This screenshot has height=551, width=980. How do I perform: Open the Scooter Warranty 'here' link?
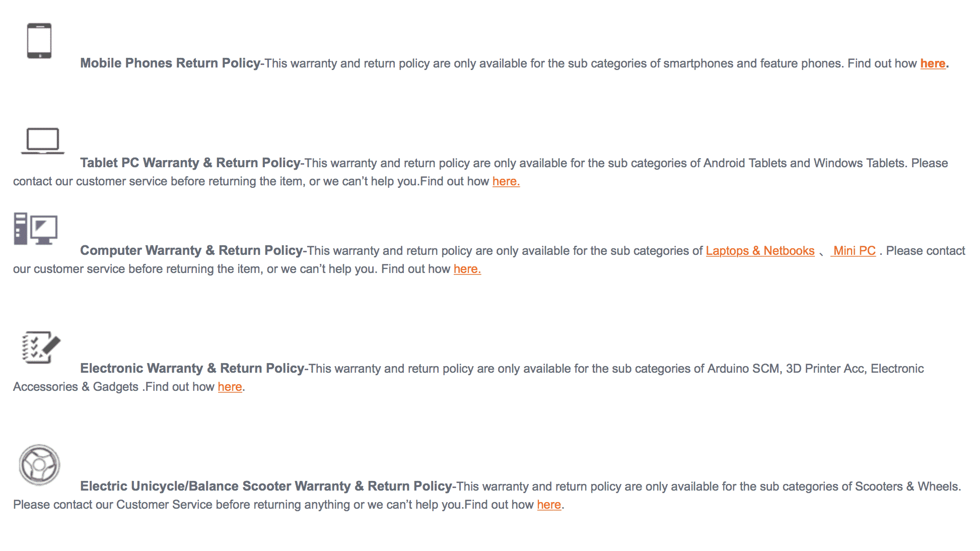(549, 505)
